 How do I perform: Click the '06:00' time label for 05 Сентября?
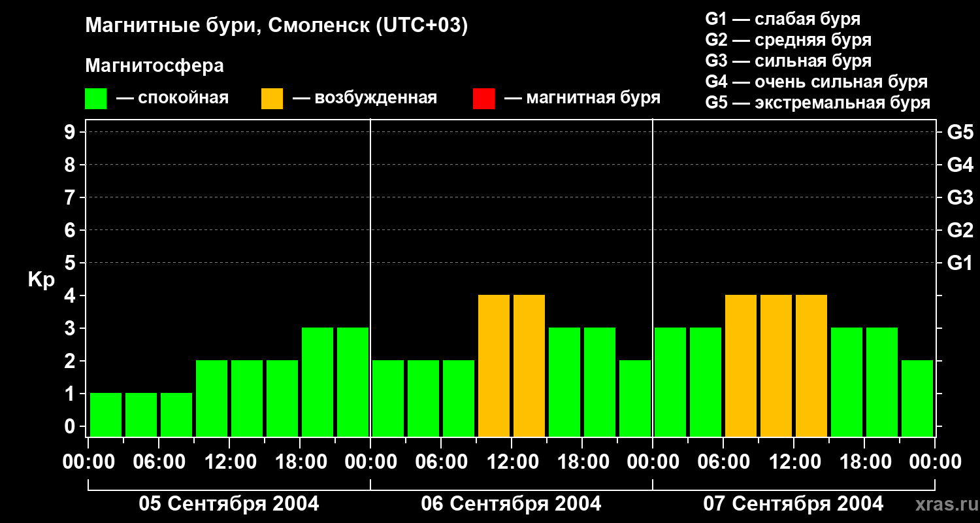point(159,462)
